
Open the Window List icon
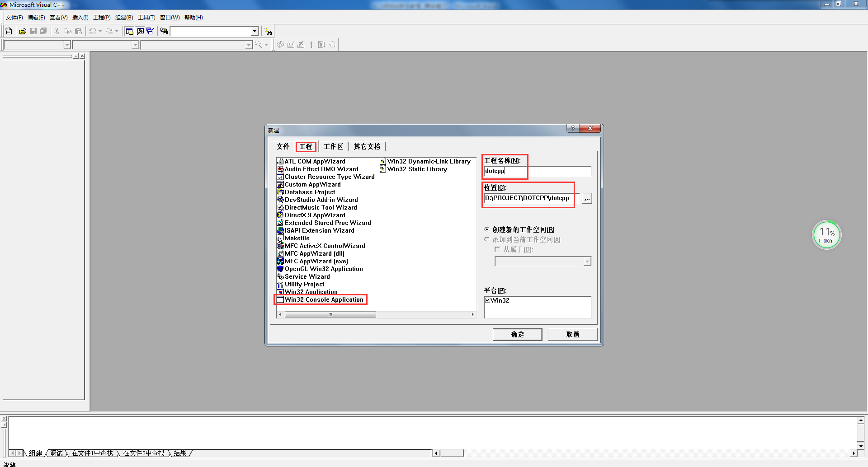pyautogui.click(x=150, y=31)
